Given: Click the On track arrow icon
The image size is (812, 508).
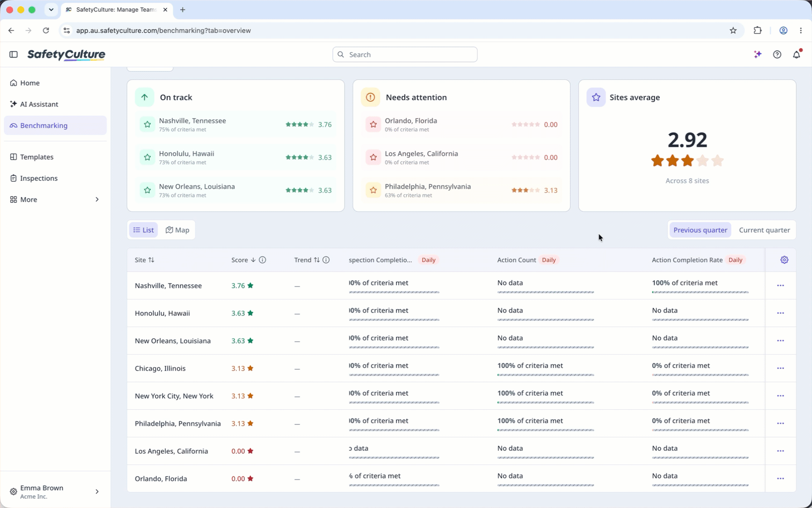Looking at the screenshot, I should pos(145,97).
